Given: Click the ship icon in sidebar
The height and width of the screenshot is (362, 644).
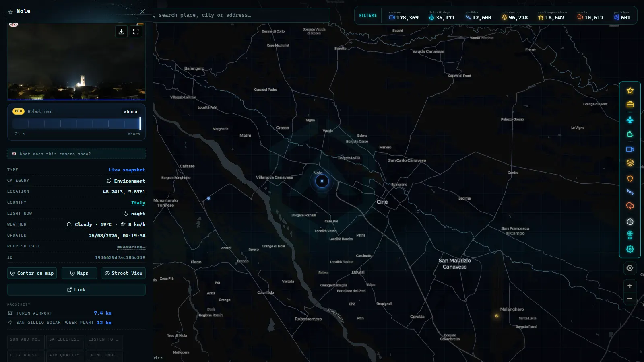Looking at the screenshot, I should coord(630,134).
